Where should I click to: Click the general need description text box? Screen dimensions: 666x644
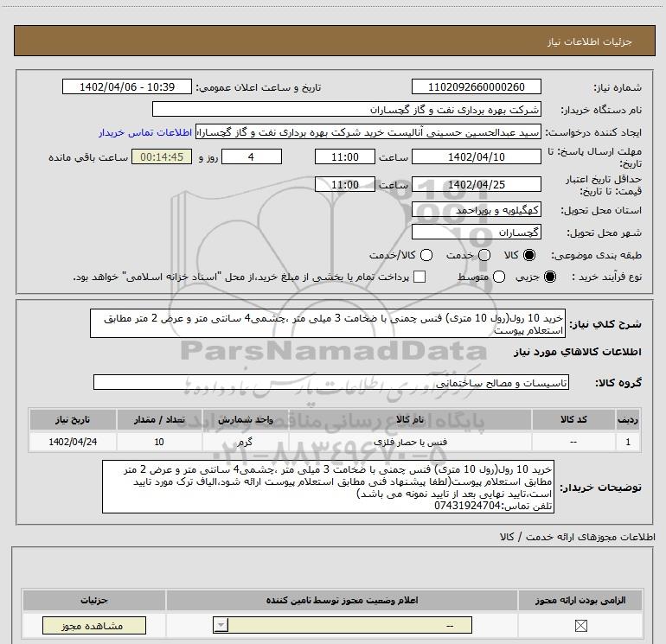(328, 323)
